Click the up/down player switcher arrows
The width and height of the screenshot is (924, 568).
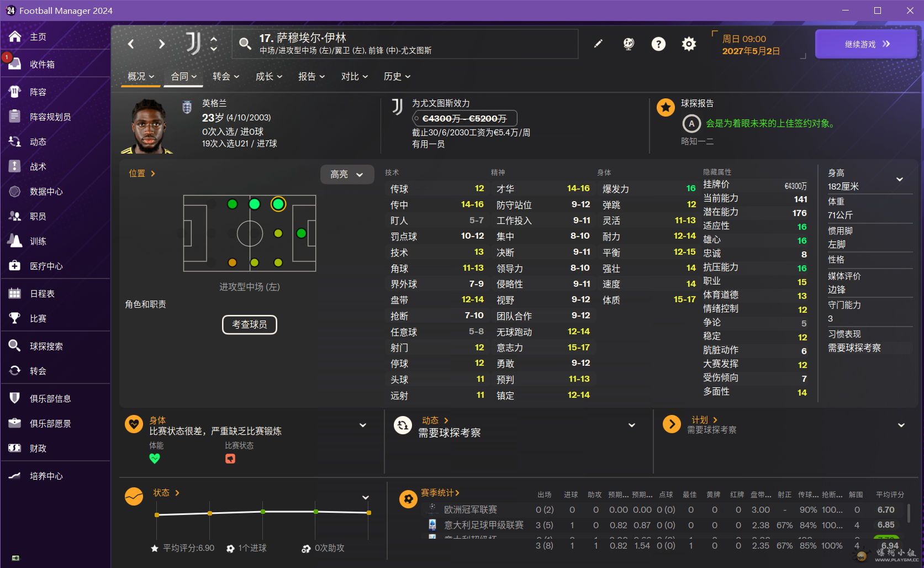point(214,44)
